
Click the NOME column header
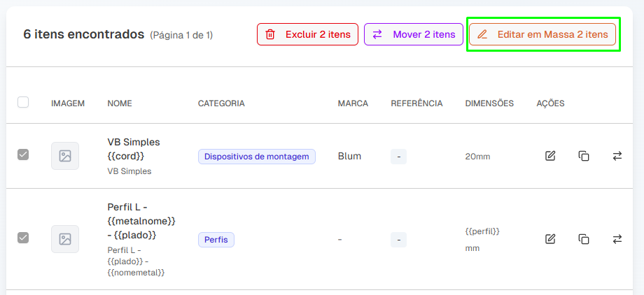pos(120,103)
